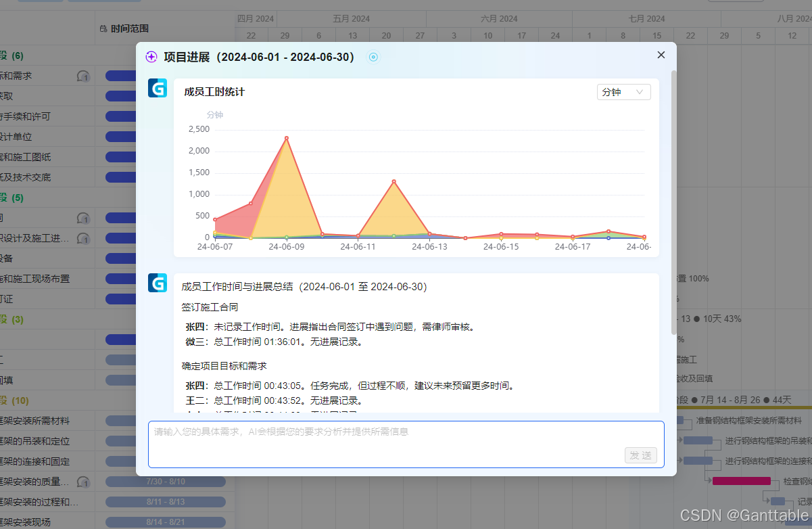This screenshot has height=529, width=812.
Task: Click the purple AI sparkle icon in dialog title
Action: pos(151,57)
